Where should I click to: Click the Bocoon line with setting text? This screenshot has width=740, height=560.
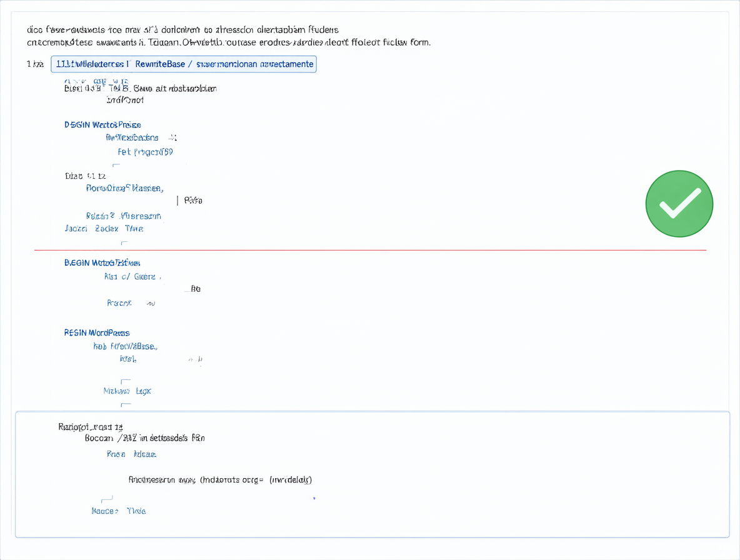click(144, 438)
